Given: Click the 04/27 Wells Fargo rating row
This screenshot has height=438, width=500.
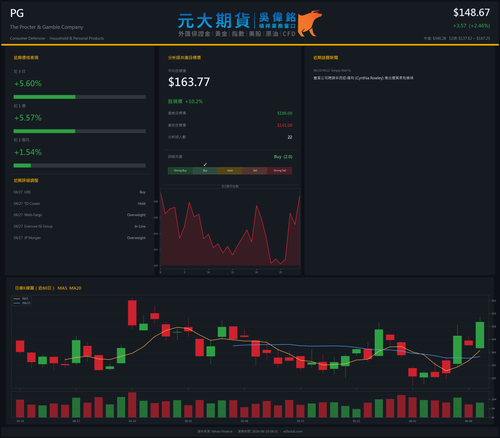Looking at the screenshot, I should (80, 215).
